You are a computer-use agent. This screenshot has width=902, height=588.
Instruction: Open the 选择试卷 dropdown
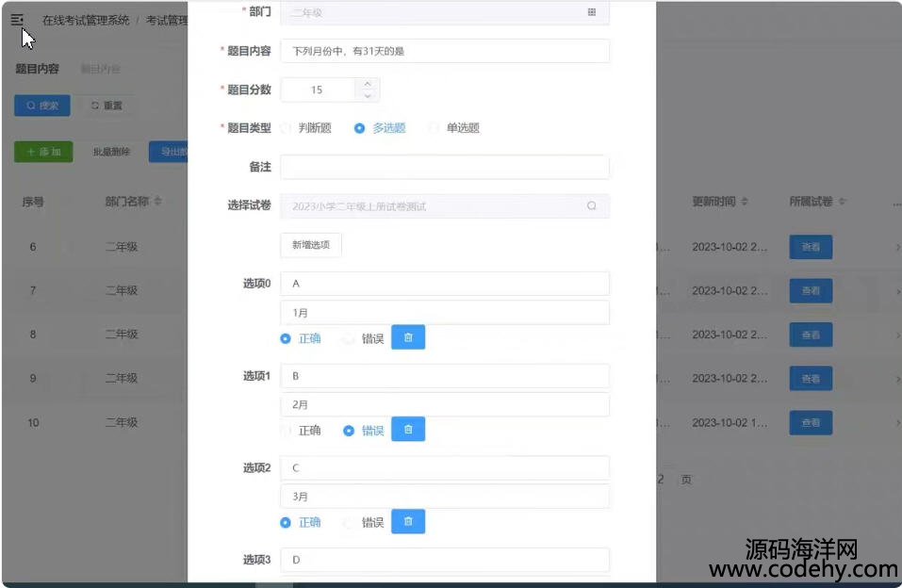(x=434, y=206)
